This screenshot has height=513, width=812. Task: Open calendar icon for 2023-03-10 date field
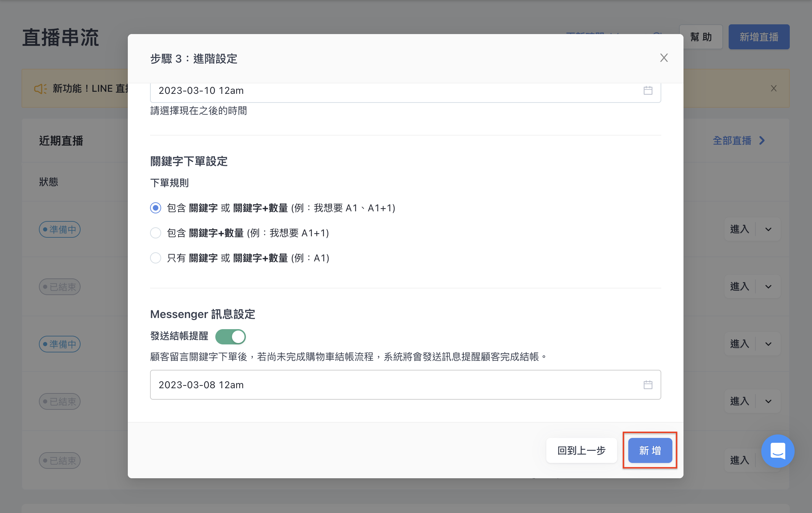(648, 90)
